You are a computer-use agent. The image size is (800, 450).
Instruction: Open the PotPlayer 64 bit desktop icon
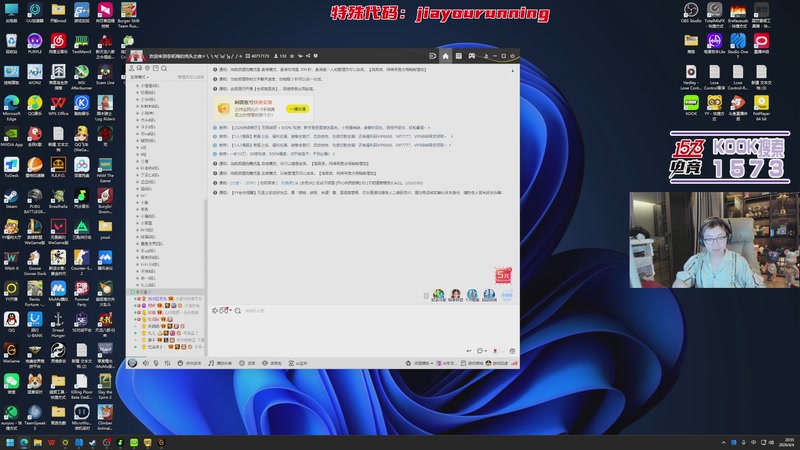[x=761, y=108]
